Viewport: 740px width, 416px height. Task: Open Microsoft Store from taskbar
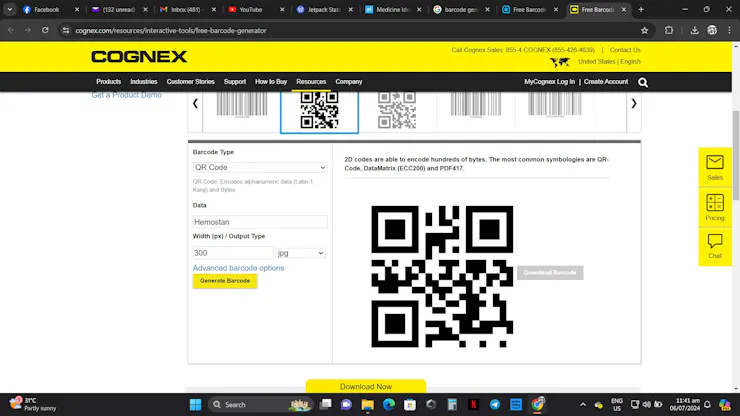tap(410, 405)
